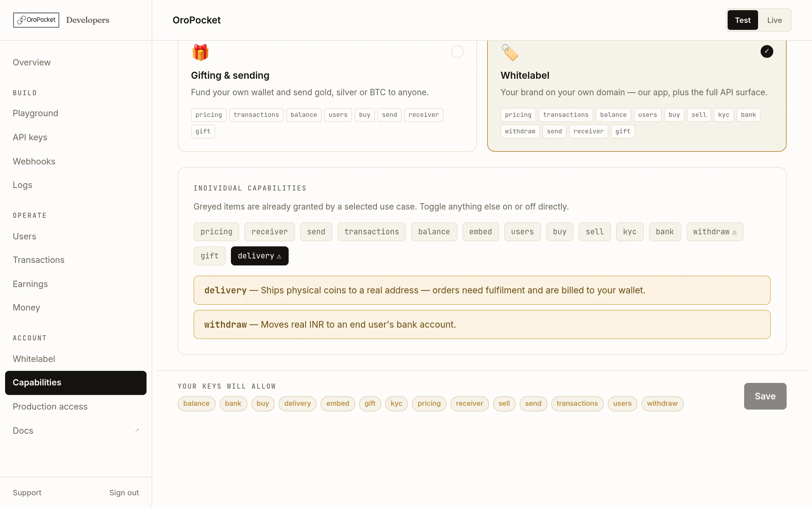Click the withdraw tag in Whitelabel card
This screenshot has height=508, width=812.
tap(520, 131)
